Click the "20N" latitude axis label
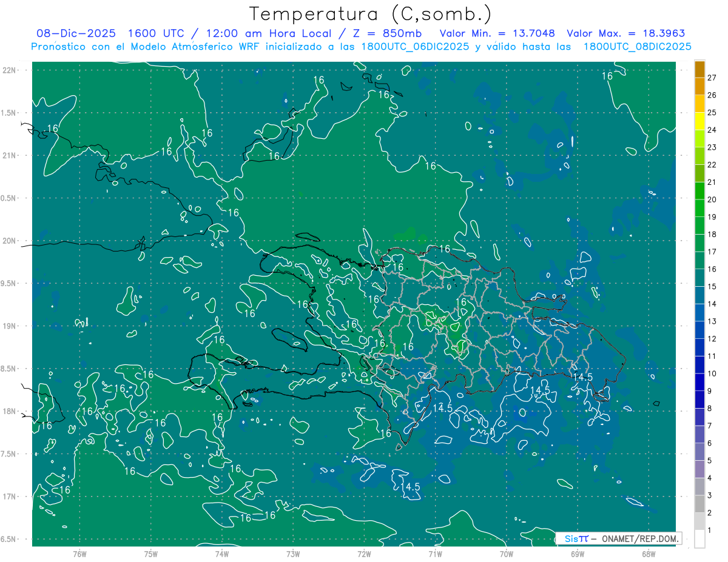Screen dimensions: 728x562 click(x=9, y=241)
